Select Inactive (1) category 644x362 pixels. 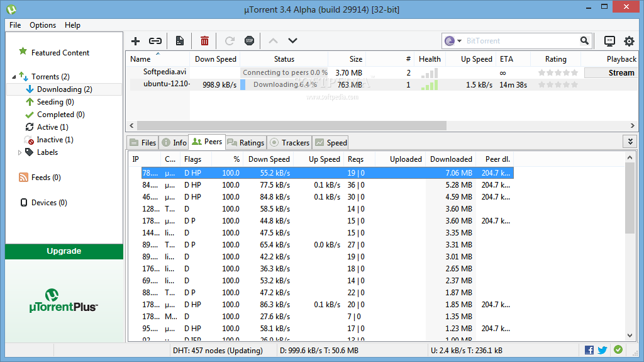55,140
